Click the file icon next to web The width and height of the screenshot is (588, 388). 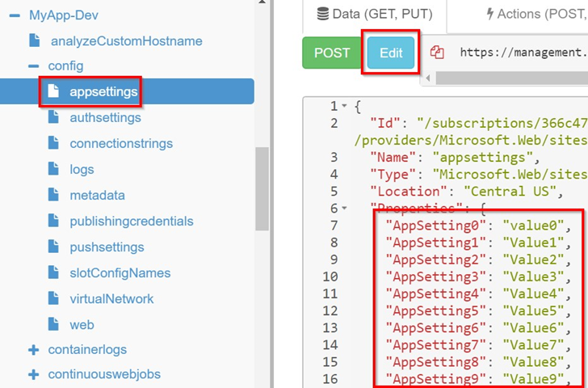[x=53, y=325]
